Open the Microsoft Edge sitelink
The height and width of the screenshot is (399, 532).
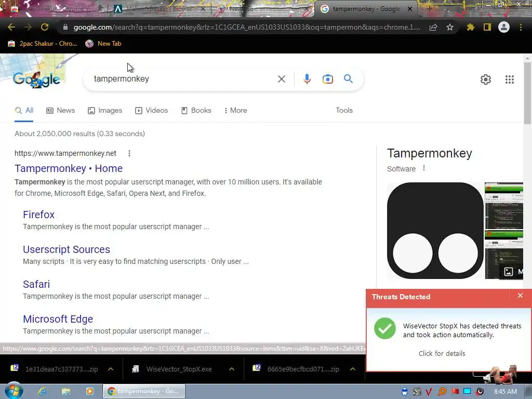pyautogui.click(x=58, y=319)
